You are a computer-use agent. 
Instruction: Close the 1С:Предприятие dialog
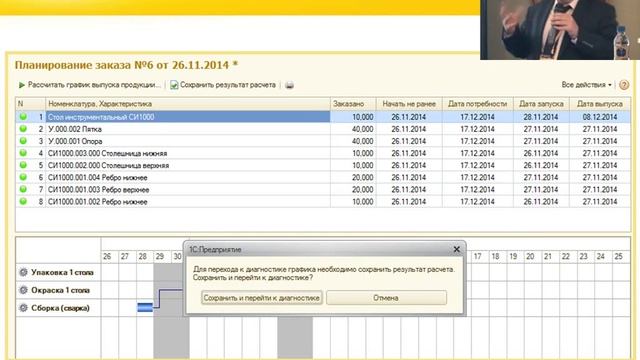[x=457, y=249]
